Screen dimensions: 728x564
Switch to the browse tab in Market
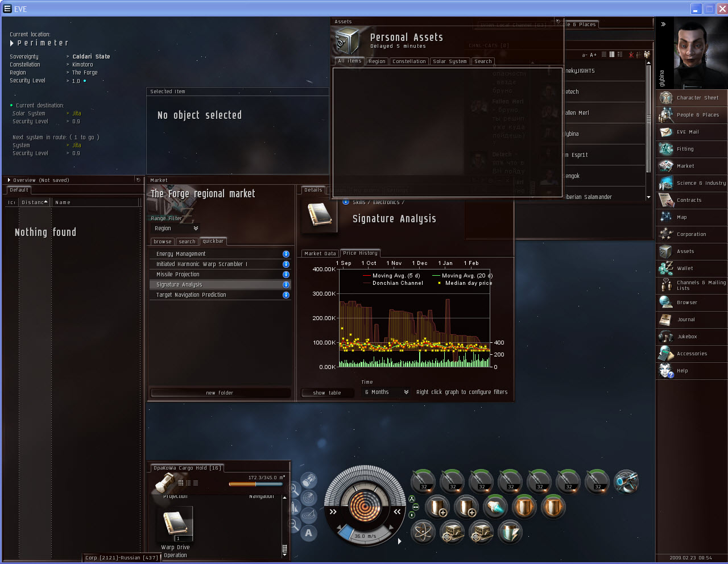click(x=163, y=242)
